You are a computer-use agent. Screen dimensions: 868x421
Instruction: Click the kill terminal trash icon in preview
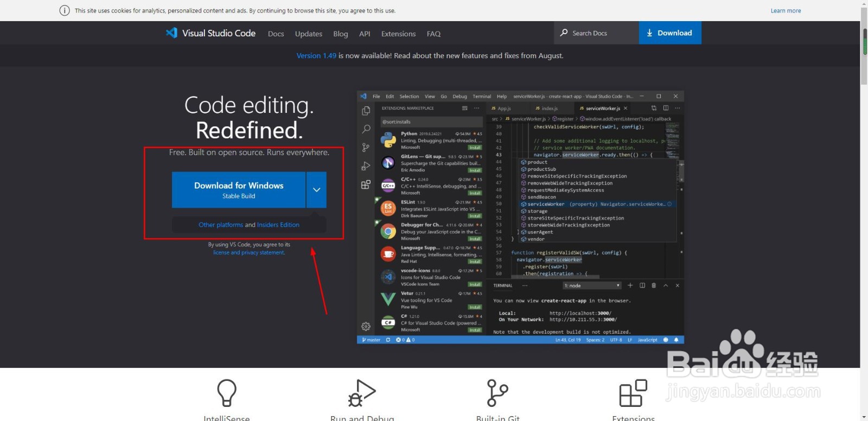click(x=654, y=285)
